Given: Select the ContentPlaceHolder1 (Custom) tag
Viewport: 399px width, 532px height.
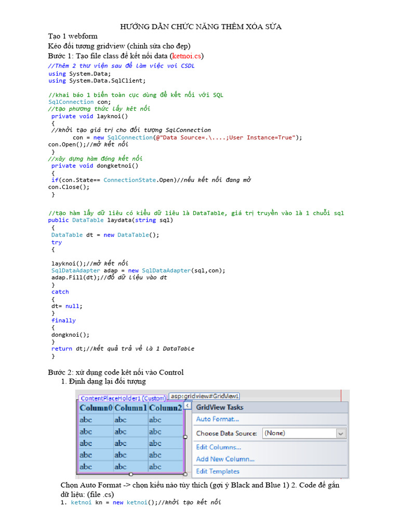Looking at the screenshot, I should point(123,398).
